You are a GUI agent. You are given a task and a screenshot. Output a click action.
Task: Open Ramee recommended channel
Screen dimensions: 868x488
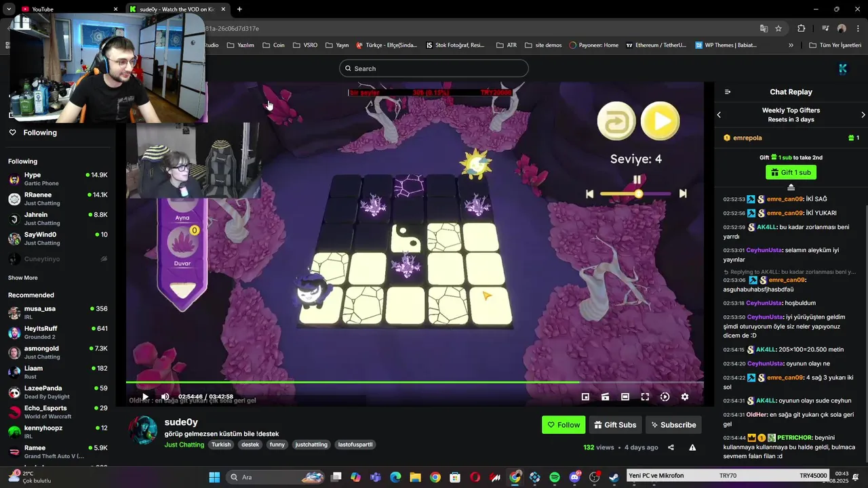point(58,452)
